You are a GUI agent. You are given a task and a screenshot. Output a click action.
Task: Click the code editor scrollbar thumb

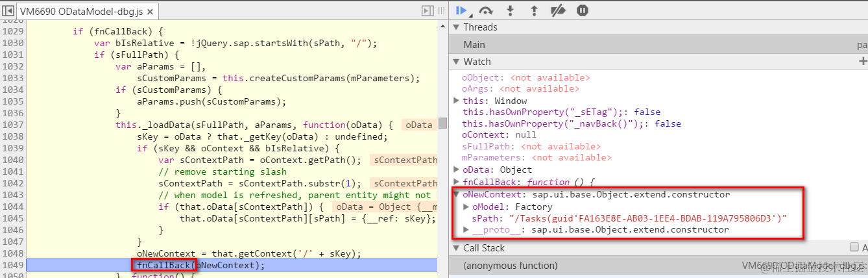pos(443,123)
